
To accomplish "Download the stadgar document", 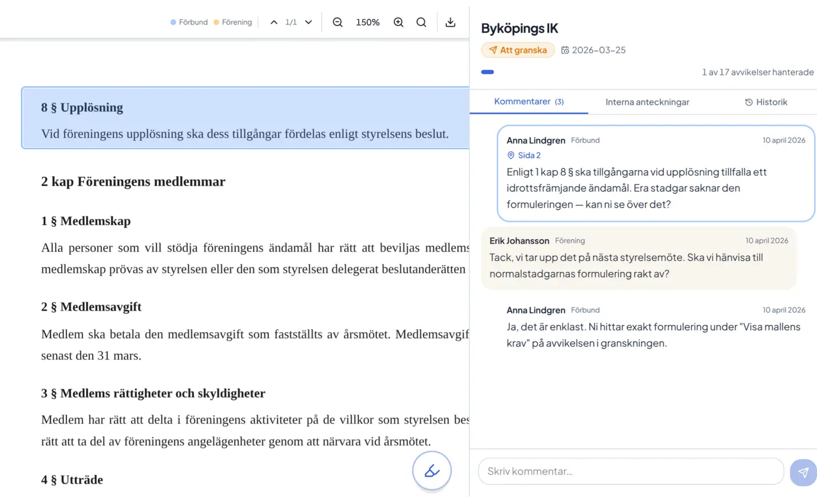I will (x=451, y=22).
